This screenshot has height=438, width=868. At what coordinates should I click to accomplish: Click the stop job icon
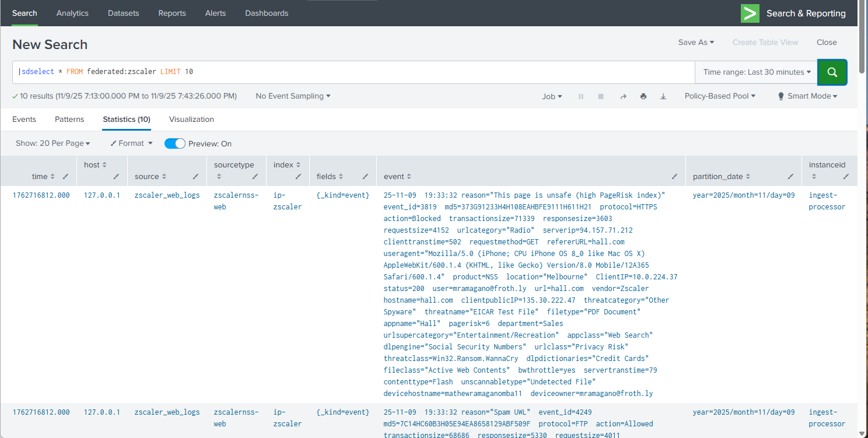[x=601, y=97]
